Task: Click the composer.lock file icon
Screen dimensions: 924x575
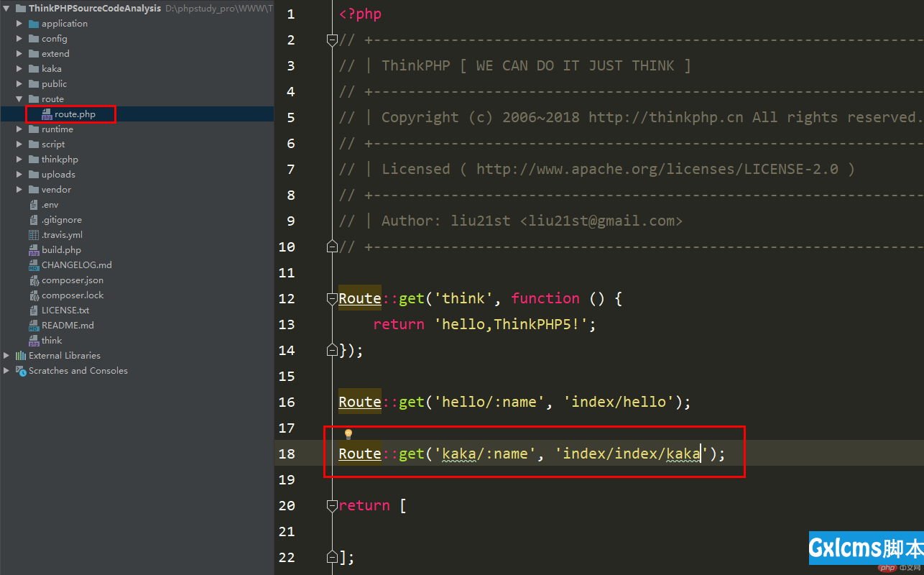Action: pyautogui.click(x=34, y=295)
